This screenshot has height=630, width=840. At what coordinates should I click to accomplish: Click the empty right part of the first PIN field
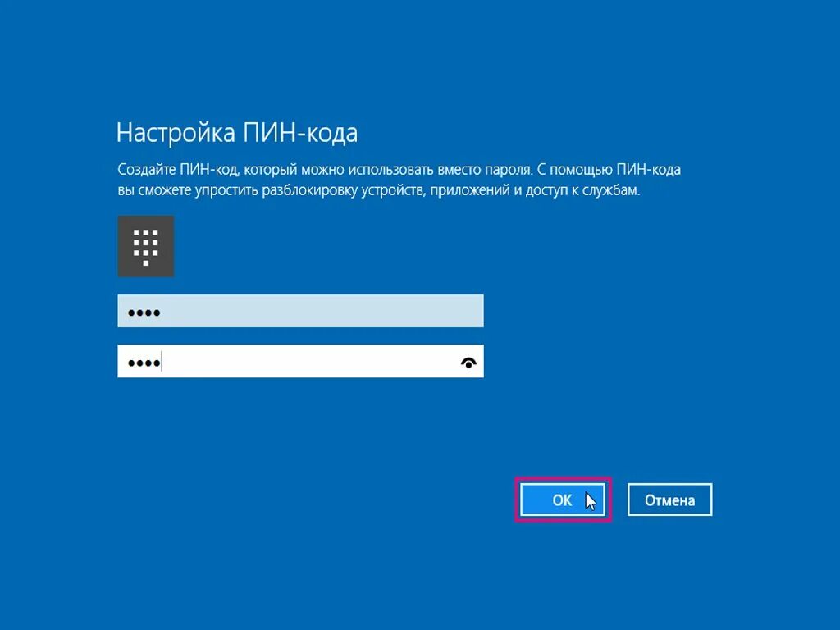tap(375, 311)
